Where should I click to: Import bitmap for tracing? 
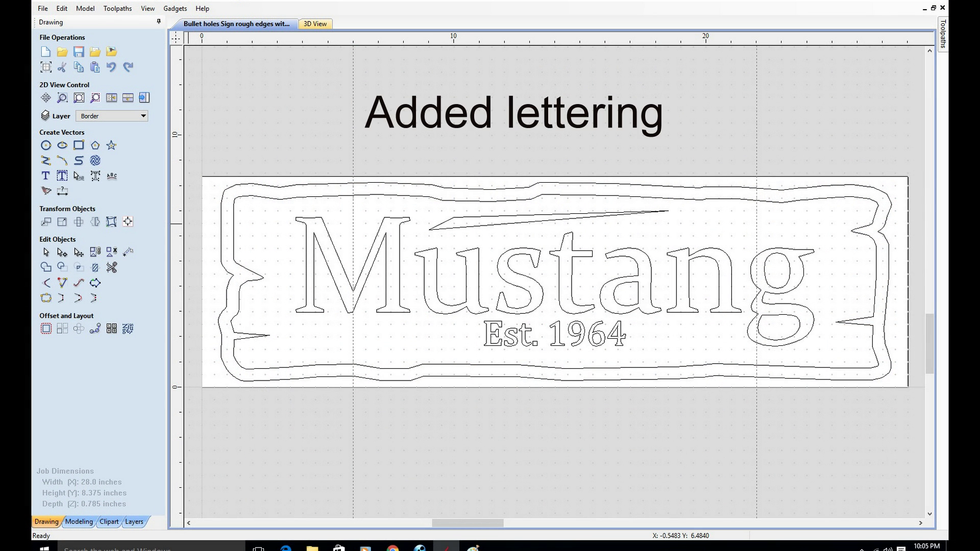point(111,52)
